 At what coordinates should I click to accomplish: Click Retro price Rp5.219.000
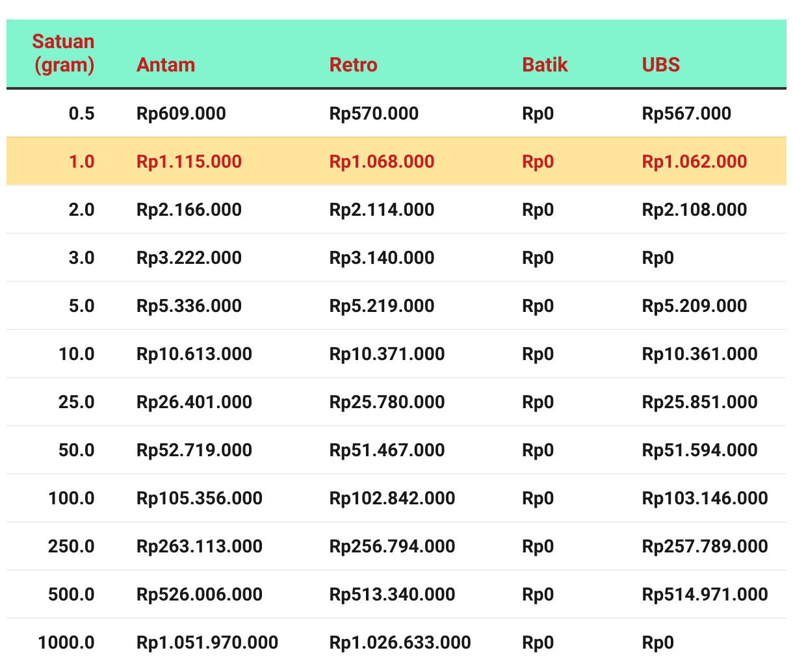click(382, 306)
